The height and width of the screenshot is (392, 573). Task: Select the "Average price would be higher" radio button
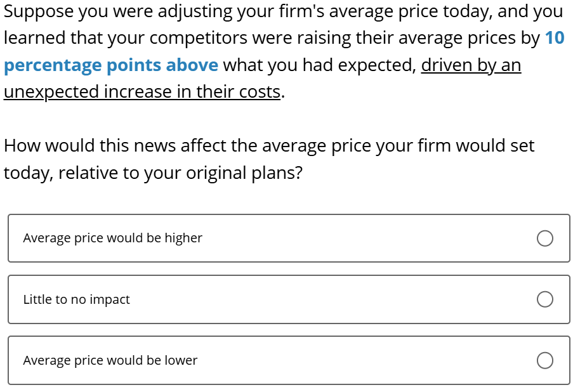[x=544, y=238]
